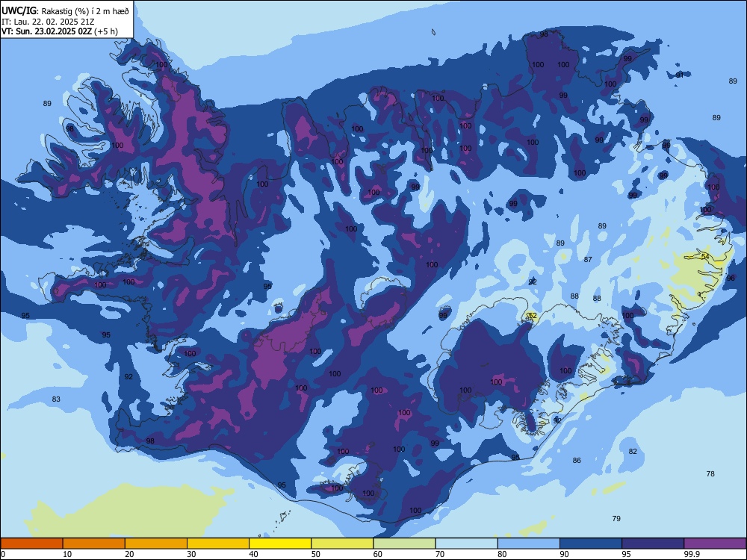Click the humidity value "79" on the map
747x560 pixels.
coord(616,519)
